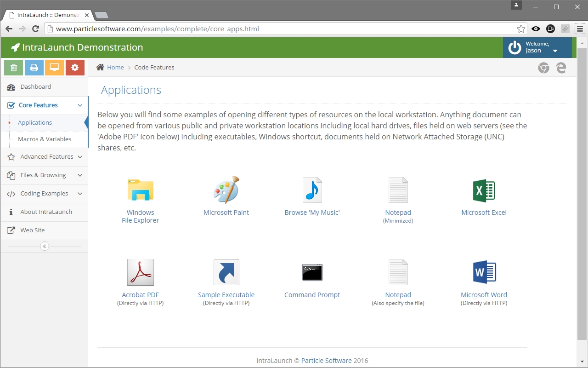The height and width of the screenshot is (368, 588).
Task: Click the green trash button in sidebar
Action: (14, 68)
